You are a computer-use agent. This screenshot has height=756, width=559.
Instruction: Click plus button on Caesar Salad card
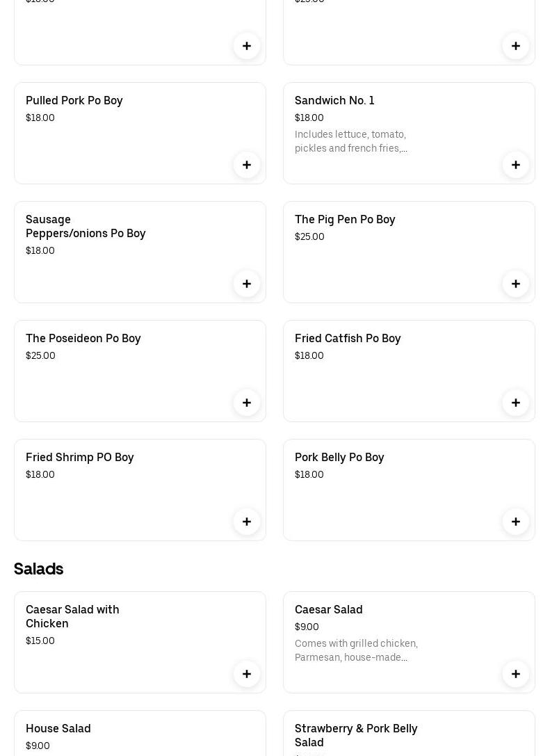(516, 674)
